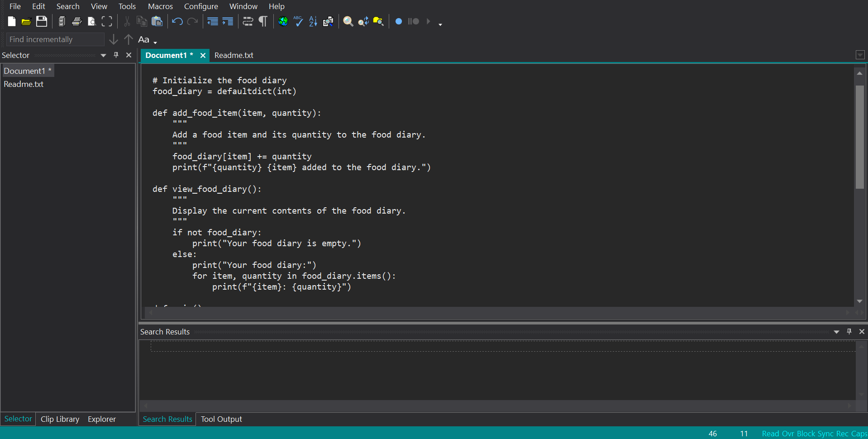Switch to the Readme.txt tab
868x439 pixels.
(234, 55)
